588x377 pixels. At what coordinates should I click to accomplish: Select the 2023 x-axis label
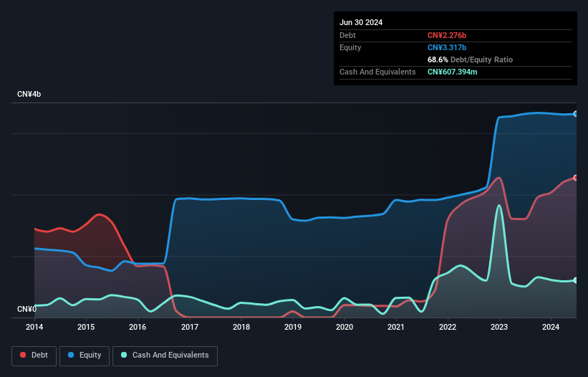[x=499, y=328]
